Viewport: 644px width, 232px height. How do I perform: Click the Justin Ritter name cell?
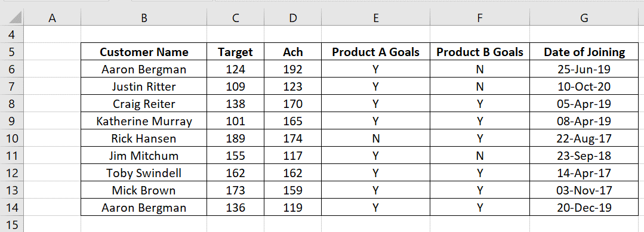click(144, 86)
